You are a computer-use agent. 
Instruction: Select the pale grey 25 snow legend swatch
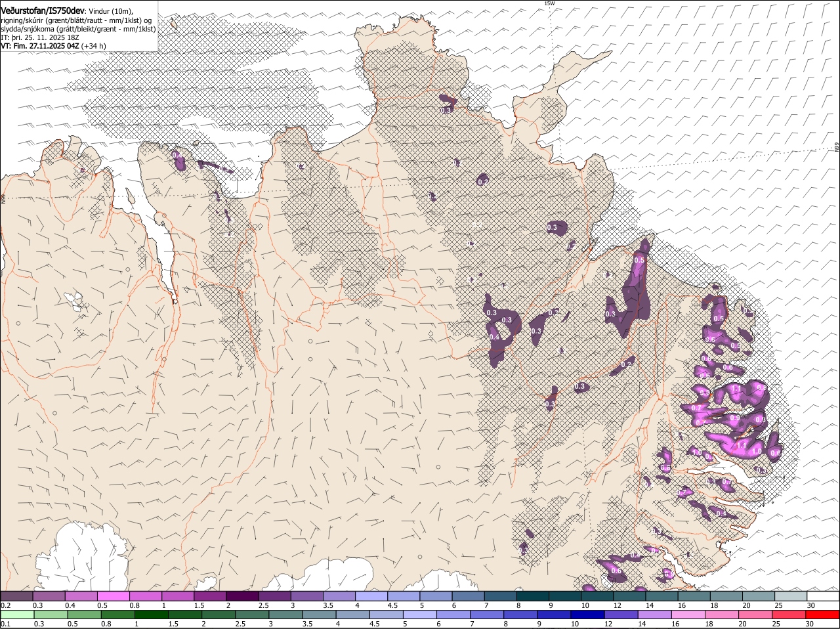(789, 596)
